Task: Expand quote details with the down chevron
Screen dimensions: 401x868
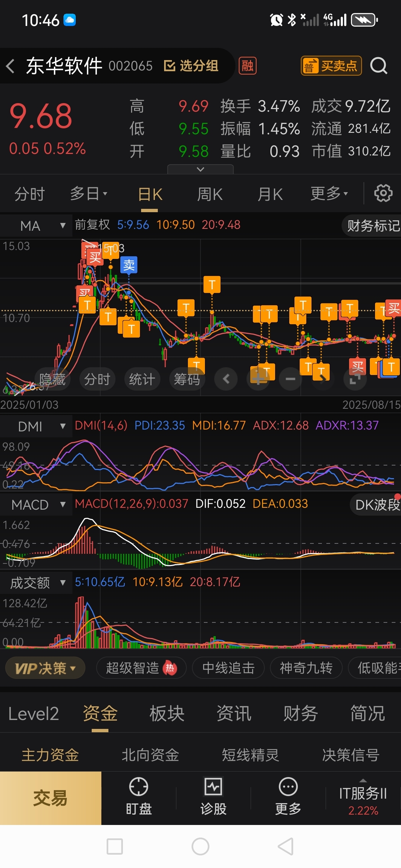Action: click(x=200, y=169)
